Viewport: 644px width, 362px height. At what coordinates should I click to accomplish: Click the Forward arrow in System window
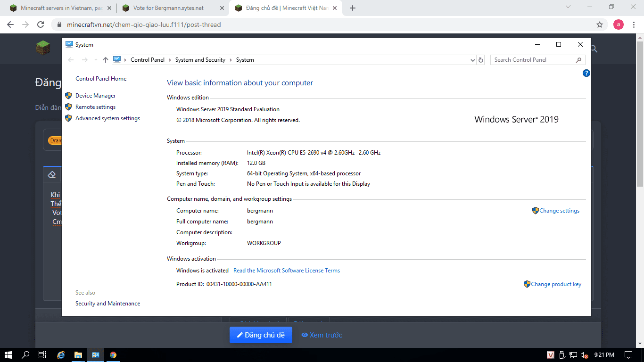tap(85, 60)
